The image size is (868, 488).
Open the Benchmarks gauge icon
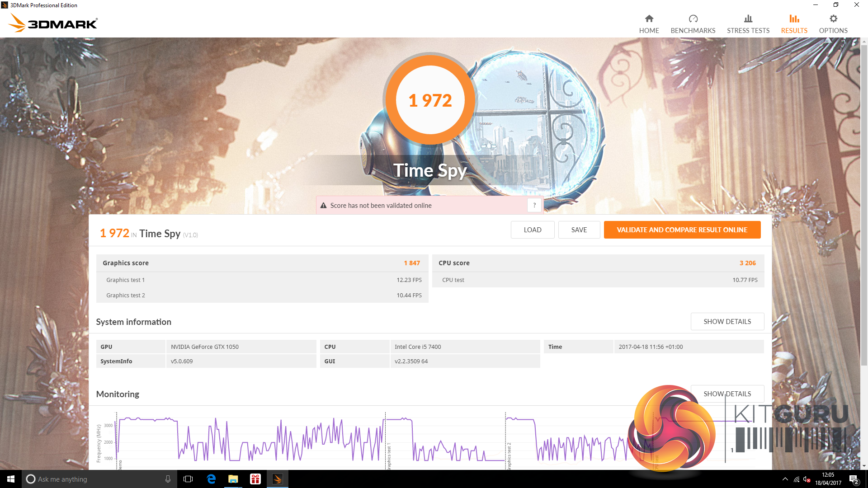pos(693,19)
